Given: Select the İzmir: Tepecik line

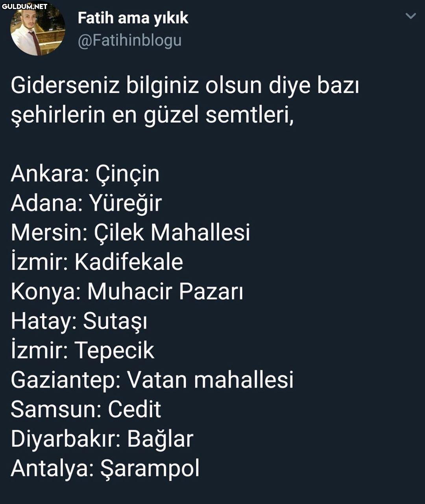Looking at the screenshot, I should pyautogui.click(x=83, y=351).
